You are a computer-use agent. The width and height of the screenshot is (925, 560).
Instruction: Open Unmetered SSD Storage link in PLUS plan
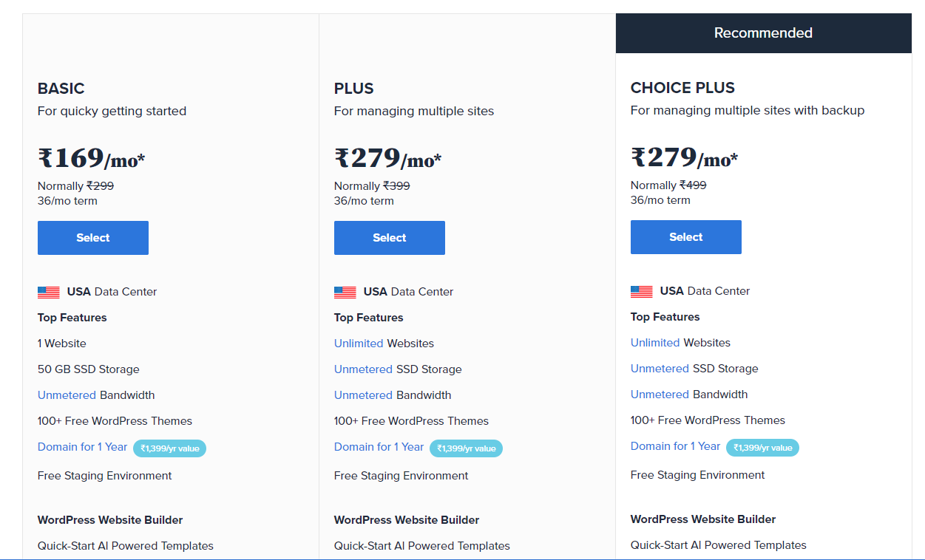(x=363, y=369)
